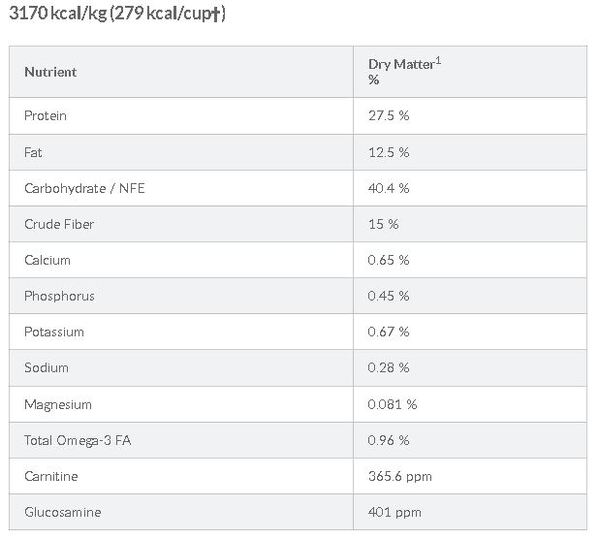Select the Glucosamine row label

[x=63, y=512]
